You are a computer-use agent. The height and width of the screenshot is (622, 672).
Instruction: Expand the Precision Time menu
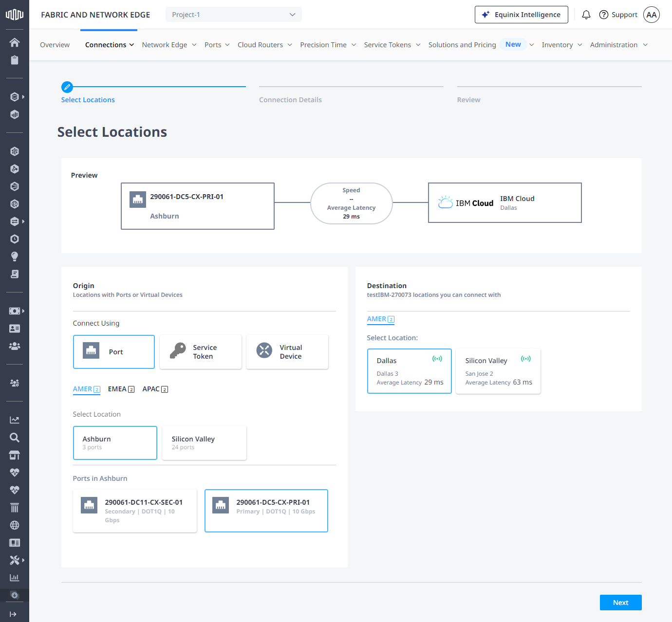(328, 45)
